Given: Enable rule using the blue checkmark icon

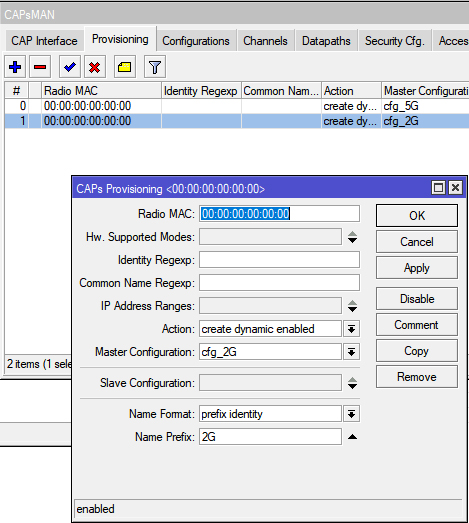Looking at the screenshot, I should coord(70,67).
